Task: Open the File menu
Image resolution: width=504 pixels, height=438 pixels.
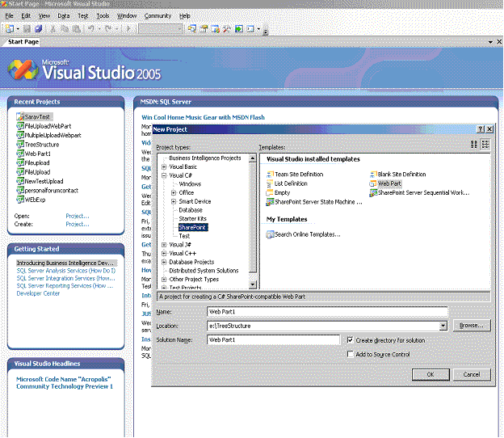Action: click(x=10, y=15)
